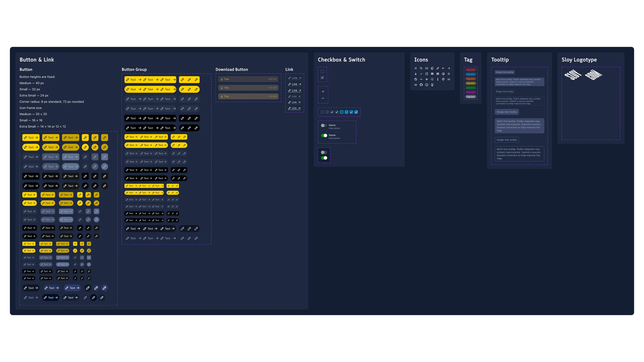The image size is (644, 362).
Task: Click the right arrow icon in Icons panel
Action: (449, 68)
